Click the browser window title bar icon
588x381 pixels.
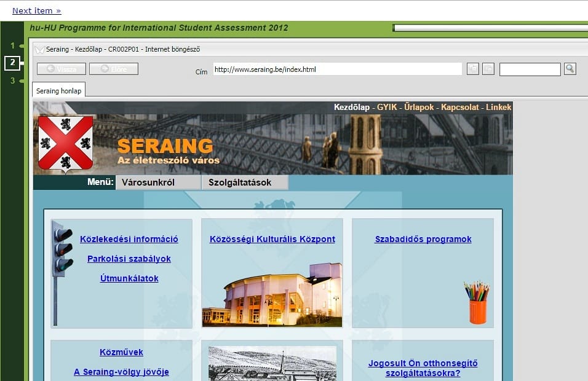pos(39,49)
